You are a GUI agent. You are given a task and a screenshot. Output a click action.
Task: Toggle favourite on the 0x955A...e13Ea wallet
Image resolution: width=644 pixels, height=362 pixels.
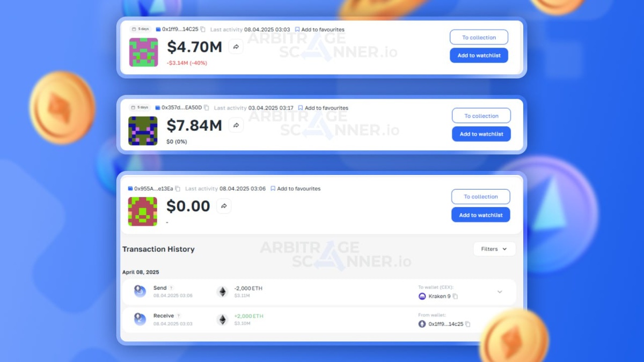296,189
